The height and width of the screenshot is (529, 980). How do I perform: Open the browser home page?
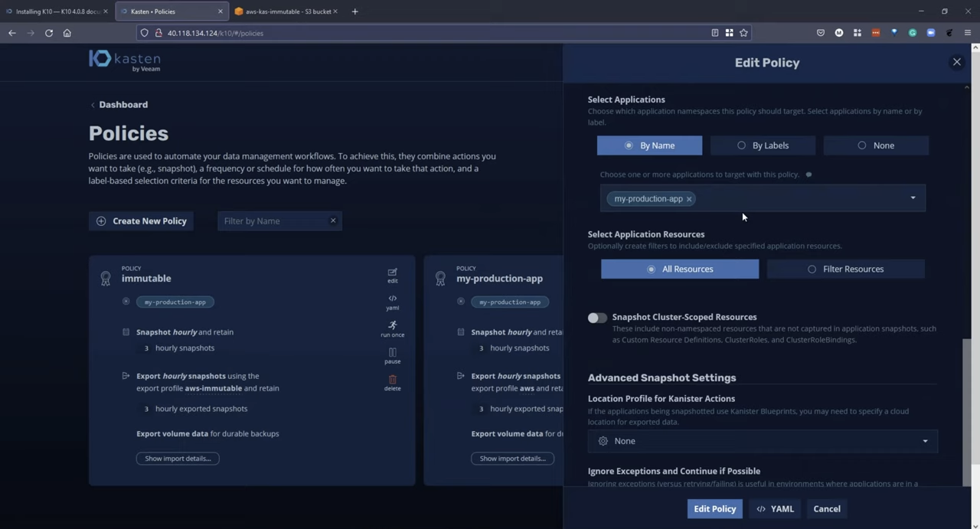click(x=67, y=33)
